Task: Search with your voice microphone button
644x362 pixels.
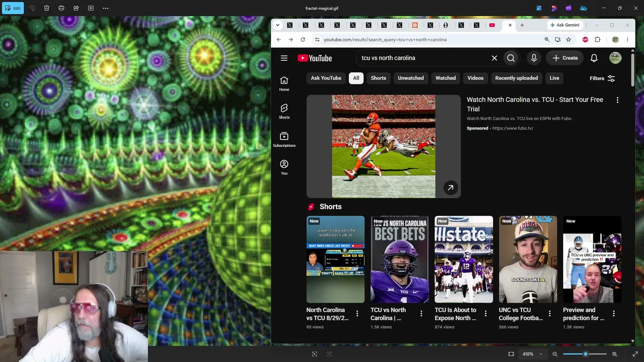Action: (x=534, y=58)
